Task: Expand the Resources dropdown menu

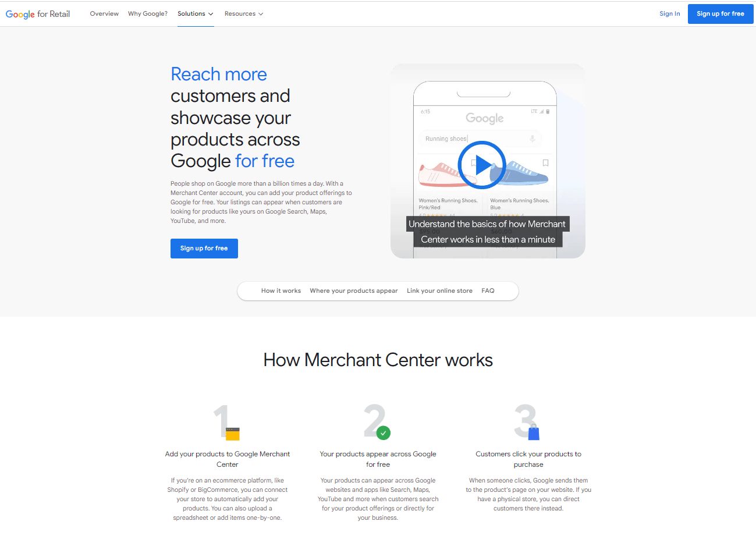Action: pyautogui.click(x=244, y=14)
